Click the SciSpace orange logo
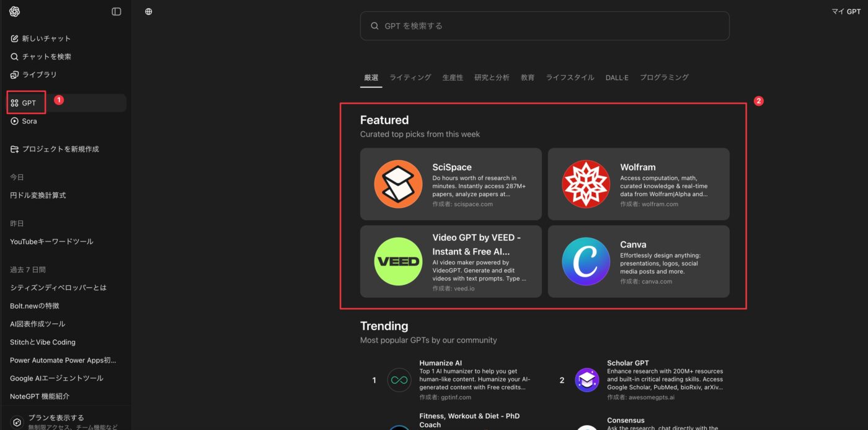The height and width of the screenshot is (430, 868). click(x=398, y=184)
